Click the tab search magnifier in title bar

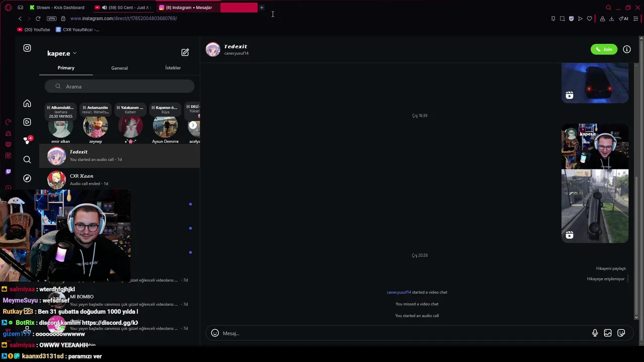608,8
